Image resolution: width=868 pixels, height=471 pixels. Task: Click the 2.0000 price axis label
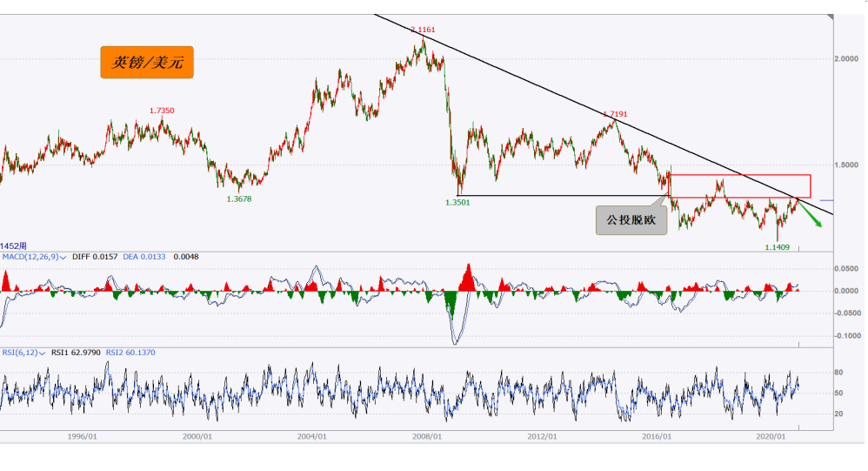point(846,58)
